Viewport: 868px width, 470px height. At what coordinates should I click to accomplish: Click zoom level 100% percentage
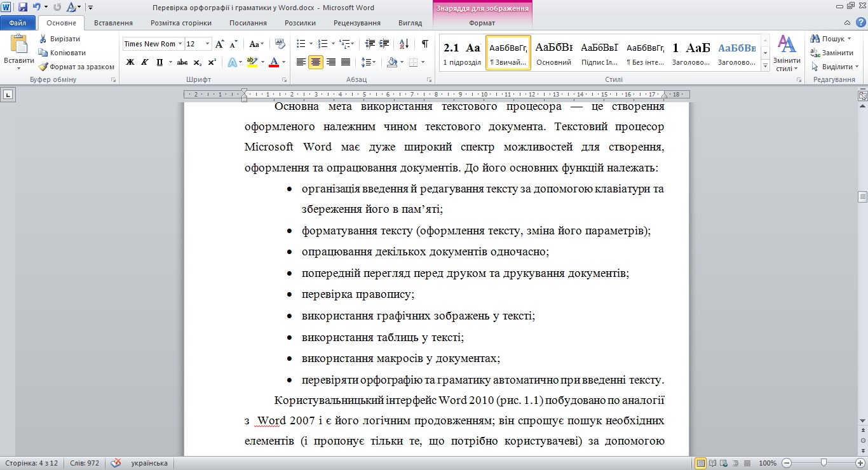tap(768, 463)
